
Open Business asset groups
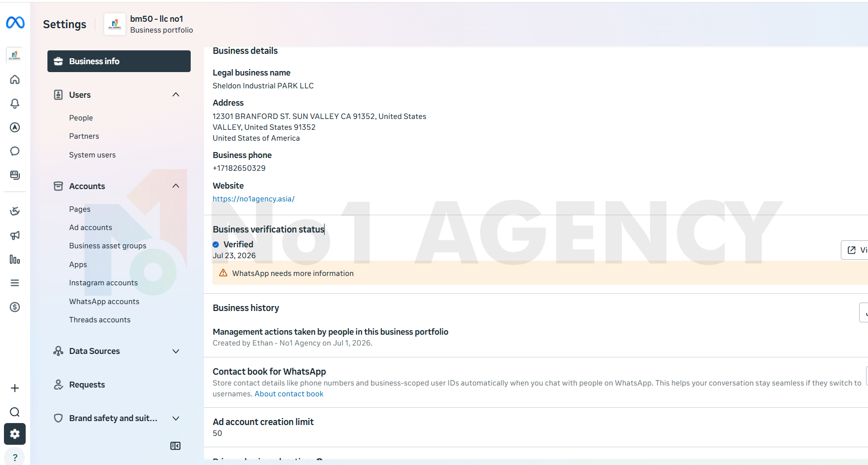click(x=108, y=246)
